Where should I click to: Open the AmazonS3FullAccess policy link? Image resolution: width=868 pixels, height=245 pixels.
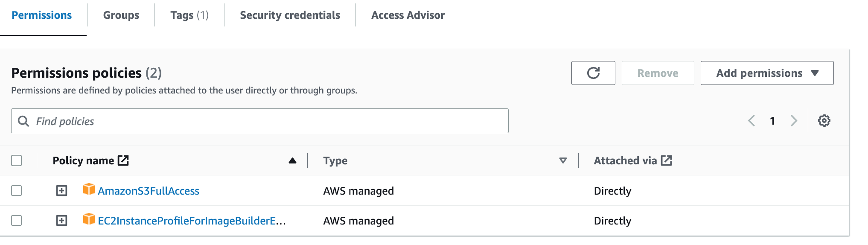[149, 191]
